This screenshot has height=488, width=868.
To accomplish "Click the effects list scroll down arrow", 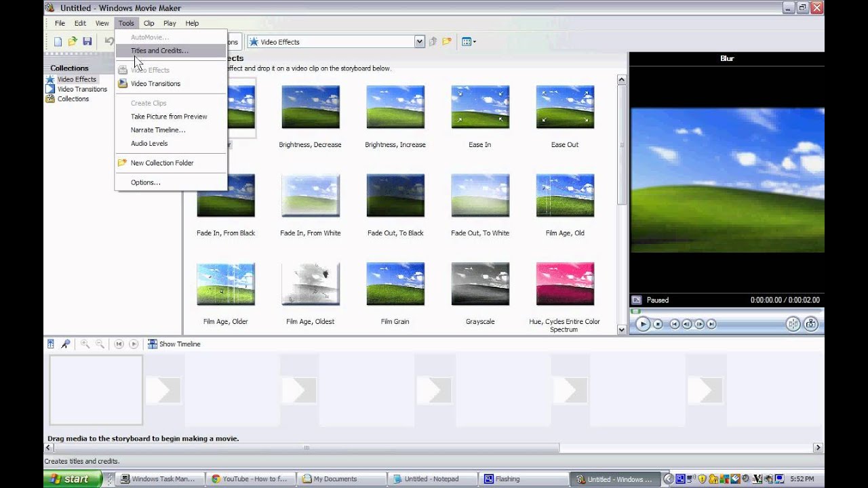I will click(622, 329).
